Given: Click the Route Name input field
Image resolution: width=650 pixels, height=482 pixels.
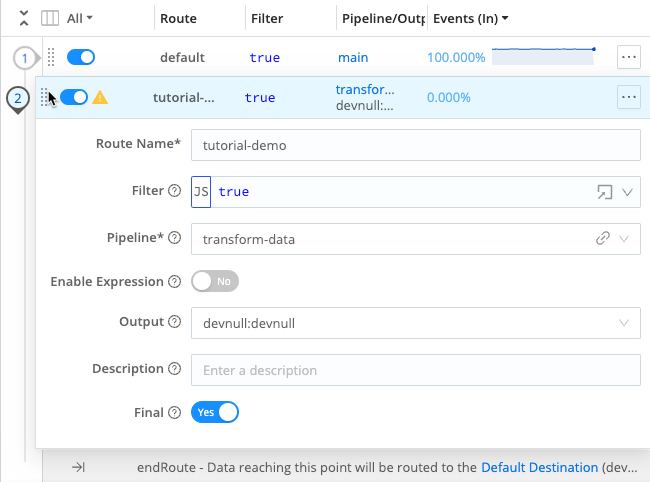Looking at the screenshot, I should coord(415,145).
